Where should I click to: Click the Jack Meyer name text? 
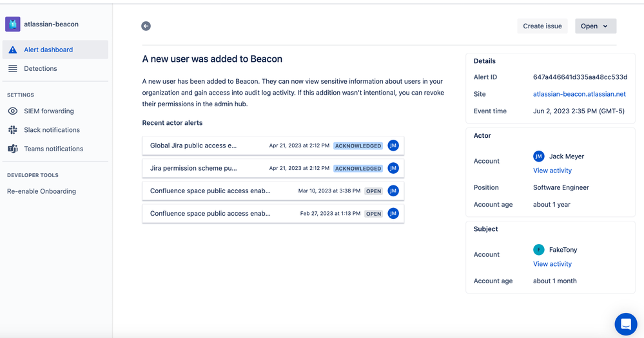[567, 156]
